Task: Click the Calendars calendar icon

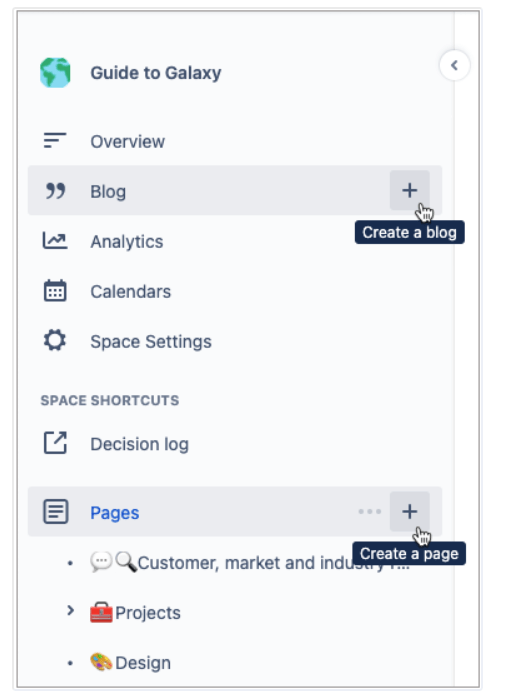Action: [55, 291]
